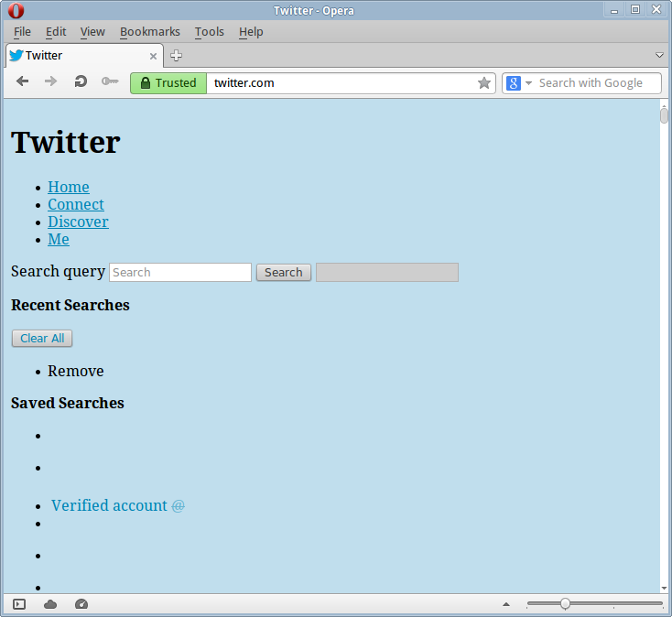Bookmark page with the star icon
This screenshot has height=617, width=672.
click(483, 82)
